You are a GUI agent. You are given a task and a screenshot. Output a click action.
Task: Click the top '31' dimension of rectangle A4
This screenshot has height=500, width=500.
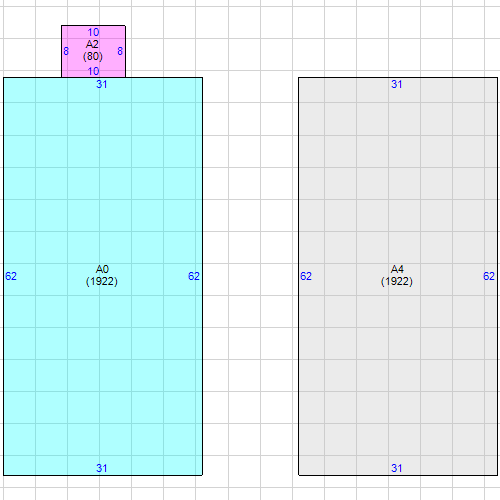coord(397,84)
